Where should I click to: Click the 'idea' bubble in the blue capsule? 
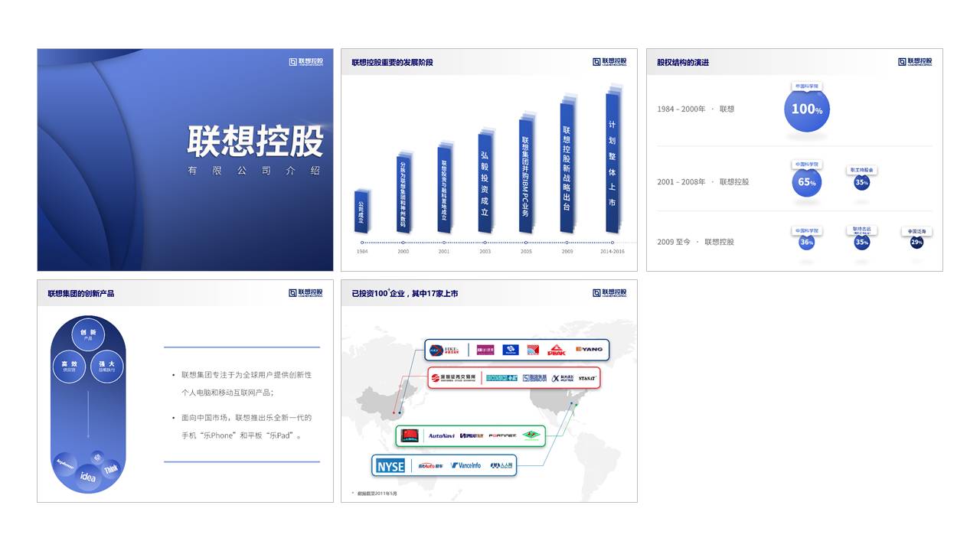tap(88, 476)
